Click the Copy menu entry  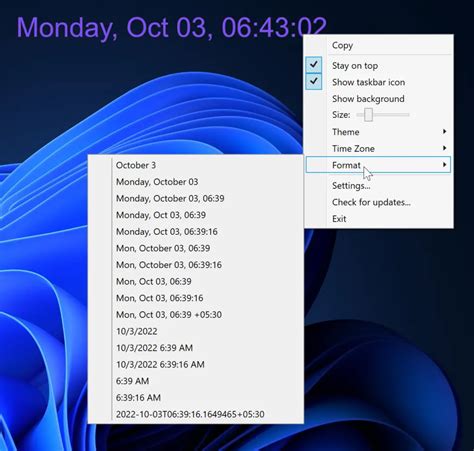(378, 45)
